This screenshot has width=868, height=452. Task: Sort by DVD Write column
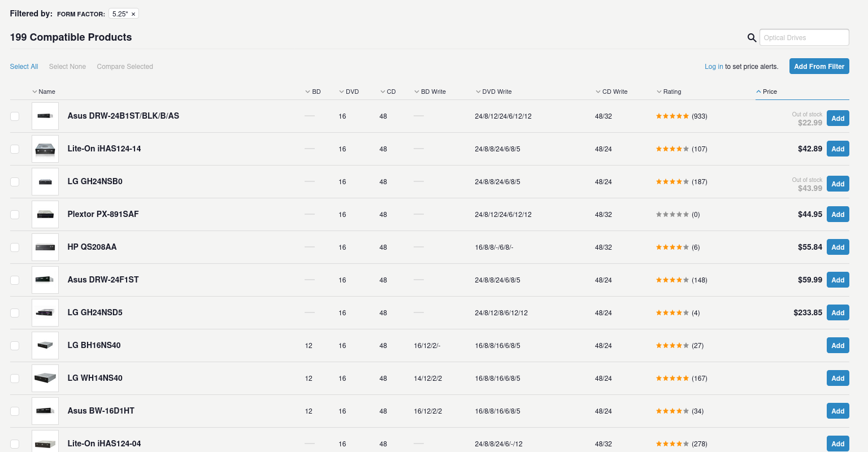(493, 92)
